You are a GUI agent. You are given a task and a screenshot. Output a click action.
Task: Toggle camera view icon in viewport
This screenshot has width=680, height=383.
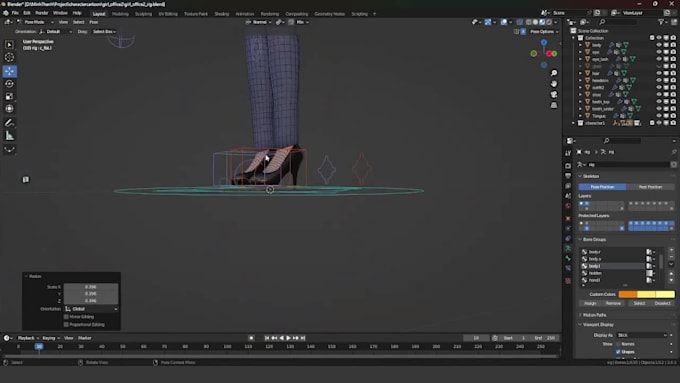point(554,95)
